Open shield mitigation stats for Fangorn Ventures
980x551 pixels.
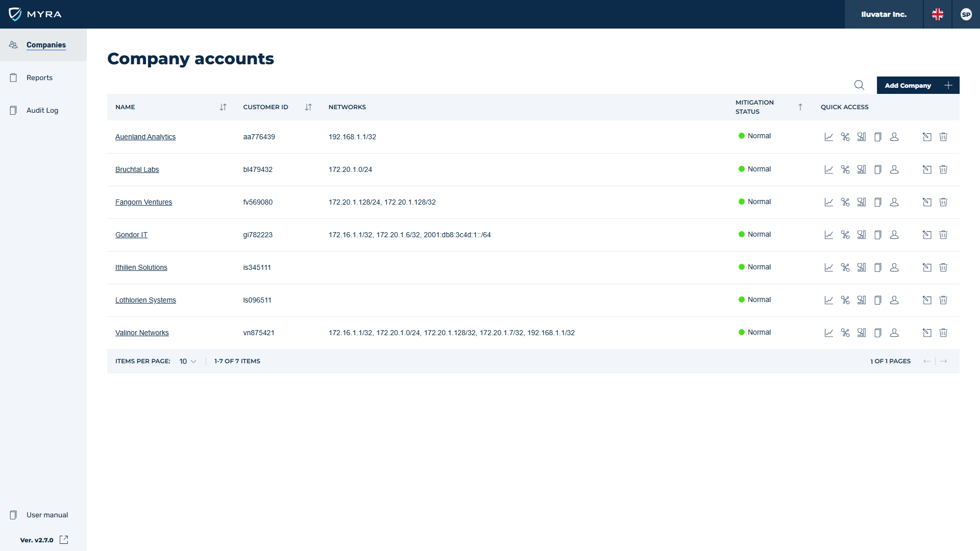(x=862, y=202)
